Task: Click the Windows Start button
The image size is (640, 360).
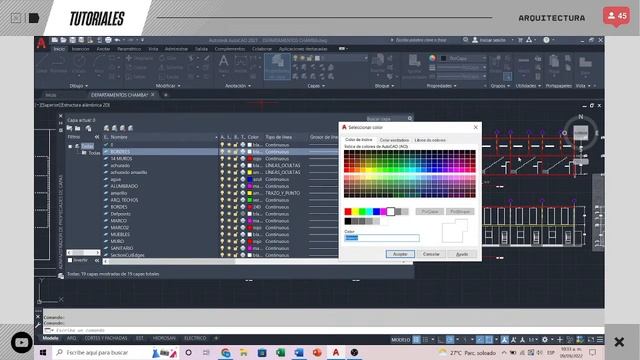Action: click(x=43, y=352)
